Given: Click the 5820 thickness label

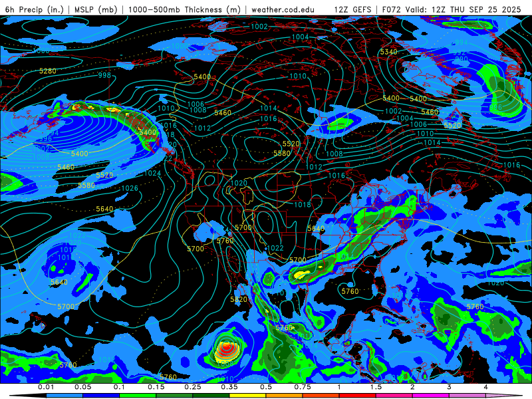Looking at the screenshot, I should tap(239, 299).
